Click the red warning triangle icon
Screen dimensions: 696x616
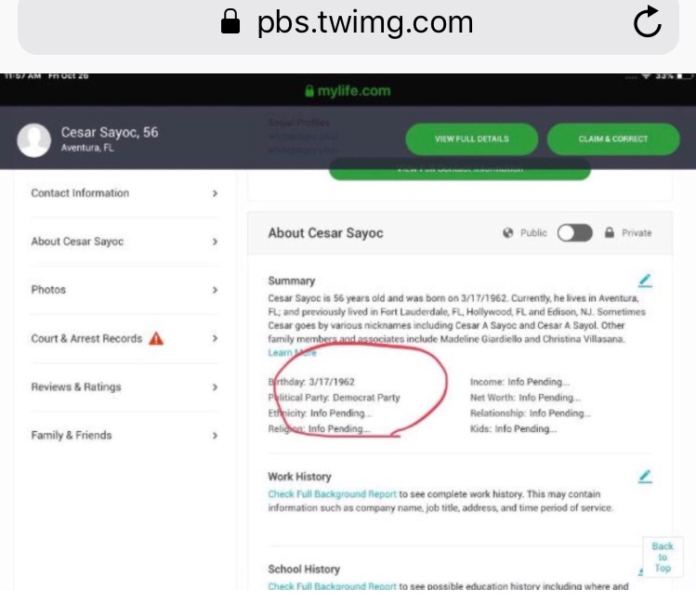(x=156, y=338)
